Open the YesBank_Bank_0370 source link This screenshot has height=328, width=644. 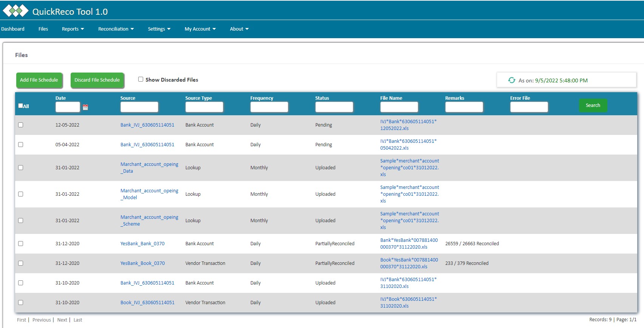pyautogui.click(x=142, y=244)
